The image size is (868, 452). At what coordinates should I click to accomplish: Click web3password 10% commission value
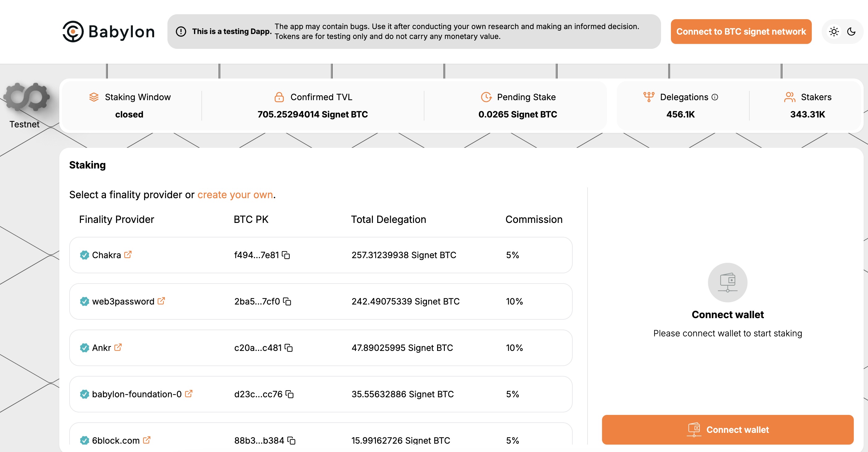point(514,301)
